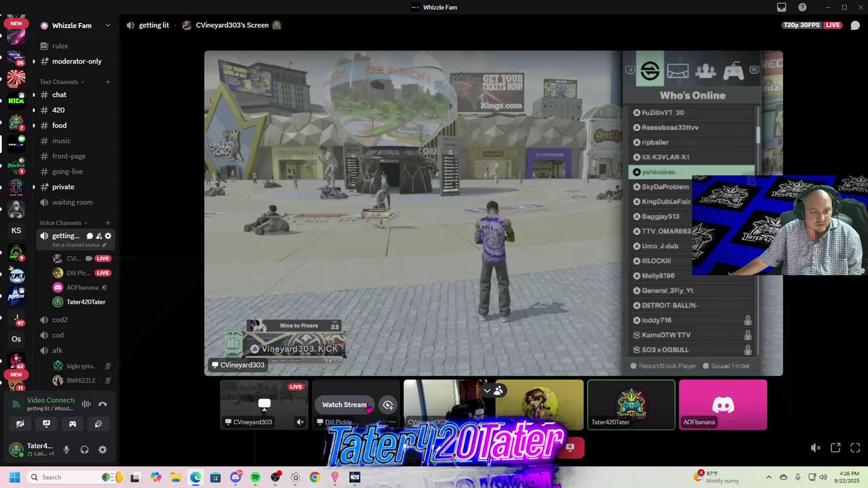Select the Tater420Tater participant tile

pos(631,405)
